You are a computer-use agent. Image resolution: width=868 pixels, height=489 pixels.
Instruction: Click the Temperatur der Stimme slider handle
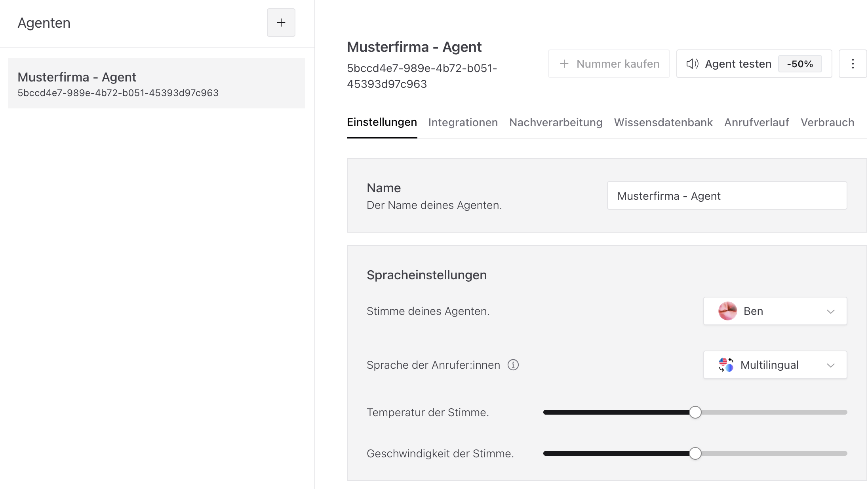(x=695, y=412)
